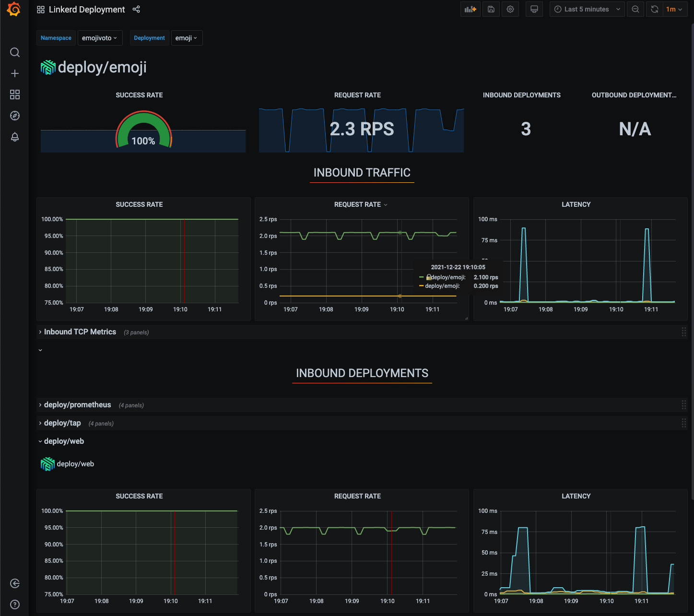The image size is (694, 616).
Task: Click the sign-in arrow icon in the sidebar
Action: [15, 583]
